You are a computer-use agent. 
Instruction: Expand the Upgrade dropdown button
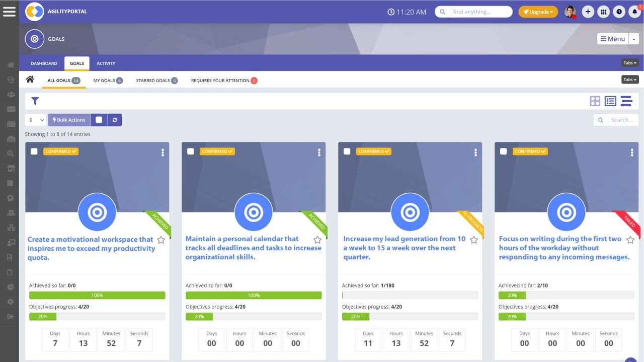click(x=538, y=12)
